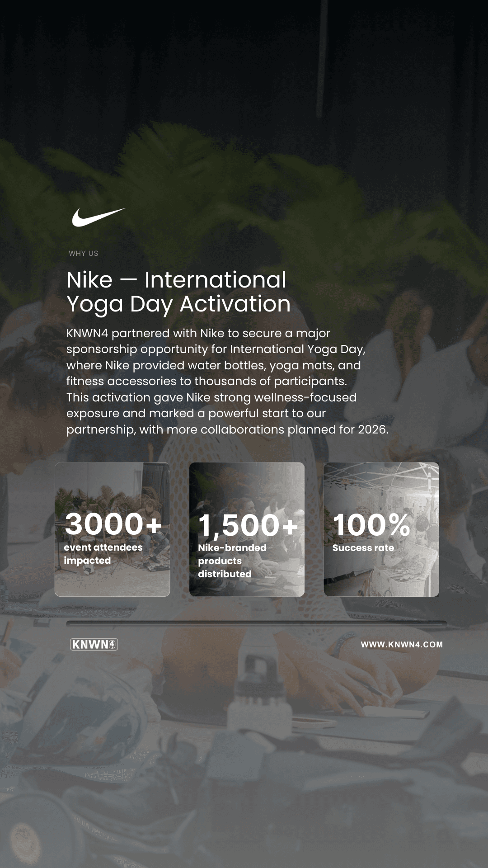Click the 'collaborations planned for 2026' text
The width and height of the screenshot is (488, 868).
(294, 429)
